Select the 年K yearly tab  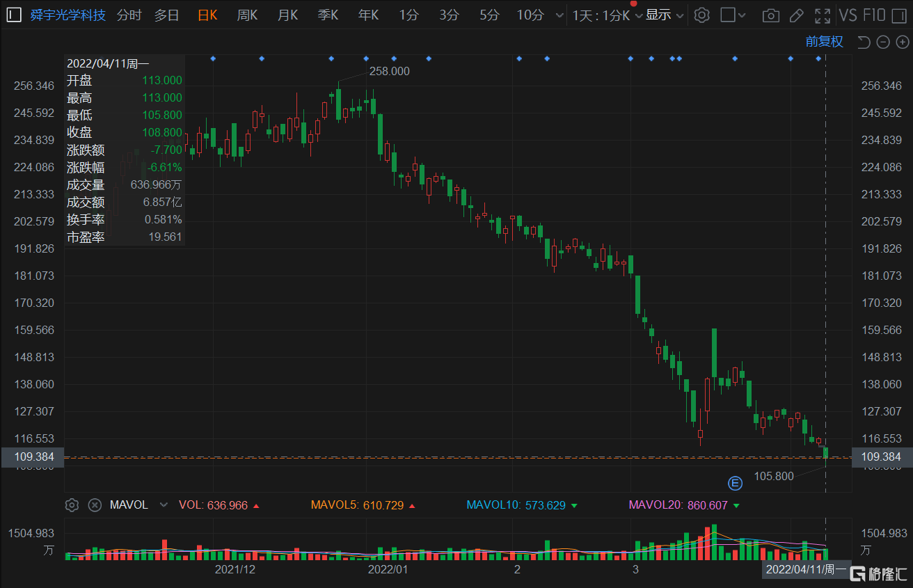(369, 15)
